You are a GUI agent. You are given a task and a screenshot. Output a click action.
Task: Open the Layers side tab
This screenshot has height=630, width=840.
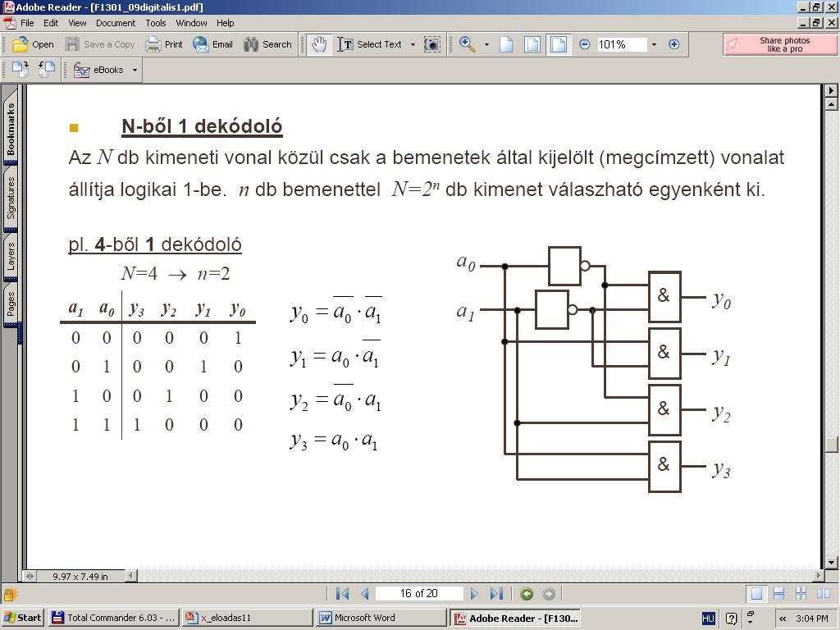[x=11, y=256]
